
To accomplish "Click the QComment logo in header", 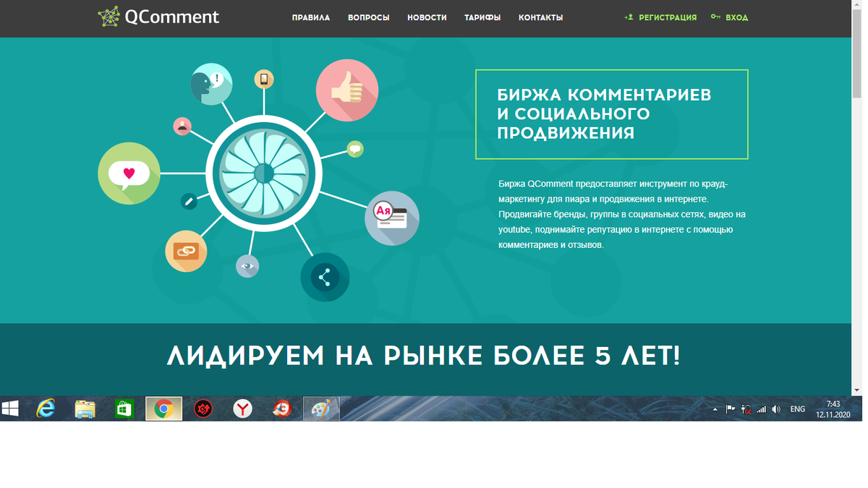I will point(158,17).
